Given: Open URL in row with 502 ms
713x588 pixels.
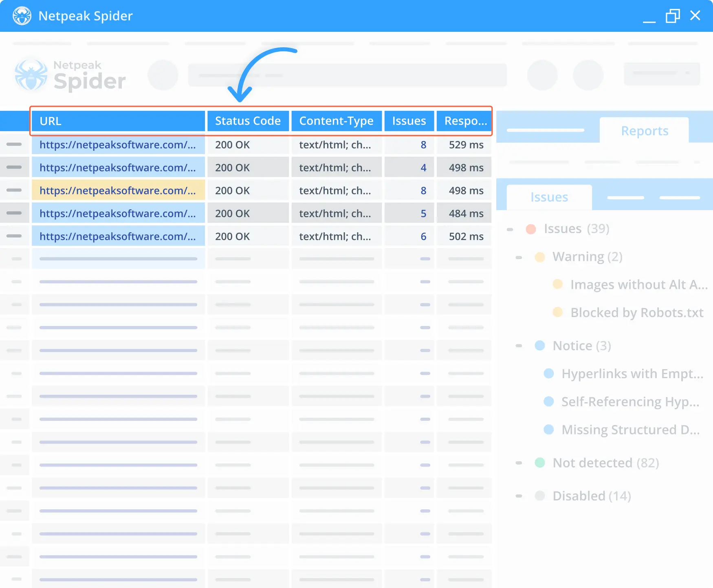Looking at the screenshot, I should [x=118, y=237].
